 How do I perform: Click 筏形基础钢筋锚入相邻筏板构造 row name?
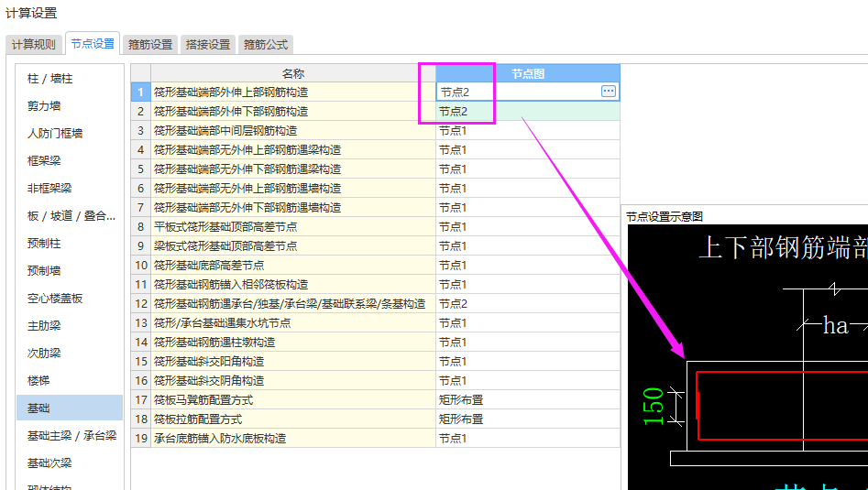coord(292,284)
